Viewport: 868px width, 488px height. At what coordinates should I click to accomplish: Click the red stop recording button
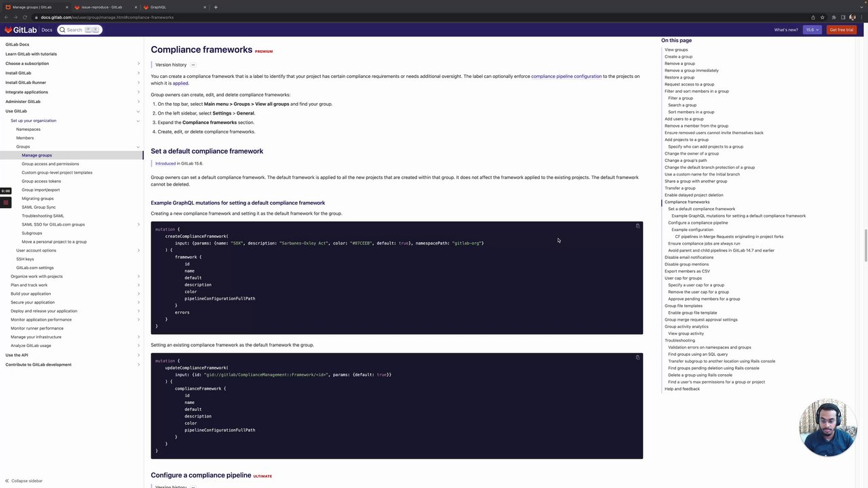(x=5, y=202)
